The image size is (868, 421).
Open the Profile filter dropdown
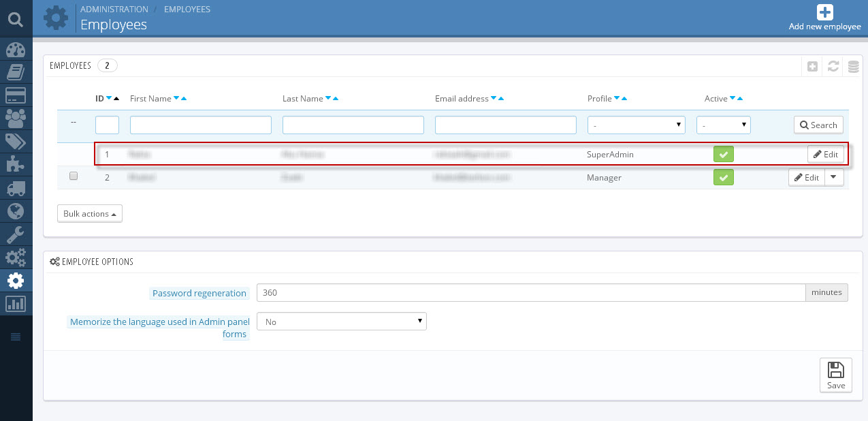tap(637, 125)
